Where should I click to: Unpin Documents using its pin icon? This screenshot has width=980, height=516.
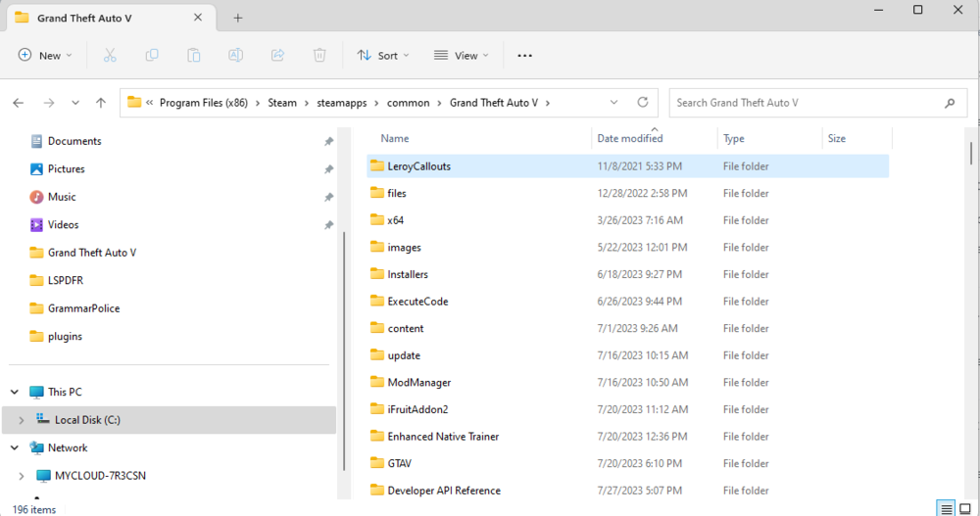click(328, 142)
